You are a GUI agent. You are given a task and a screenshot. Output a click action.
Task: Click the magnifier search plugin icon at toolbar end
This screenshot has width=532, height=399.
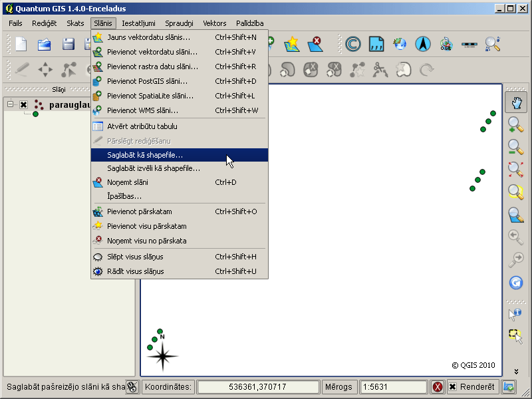pos(493,45)
